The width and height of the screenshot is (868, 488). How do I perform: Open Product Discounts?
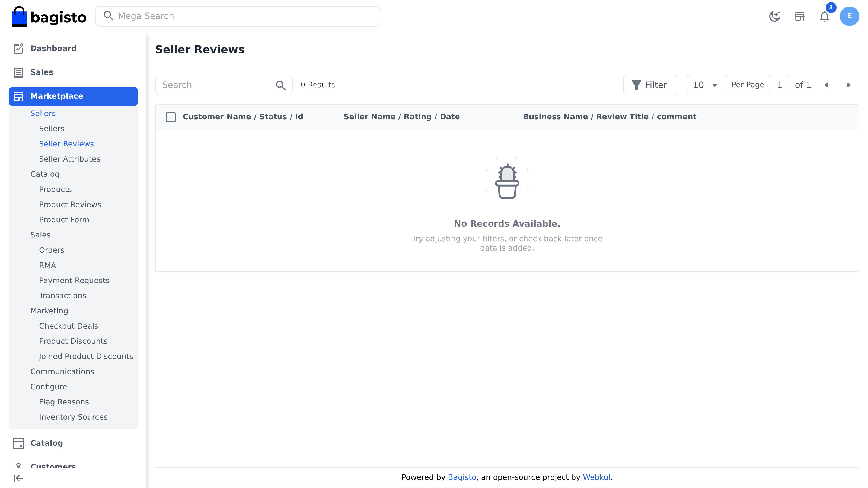coord(73,341)
